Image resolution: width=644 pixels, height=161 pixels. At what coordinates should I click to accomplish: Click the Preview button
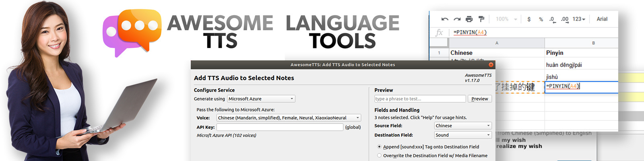[x=479, y=99]
